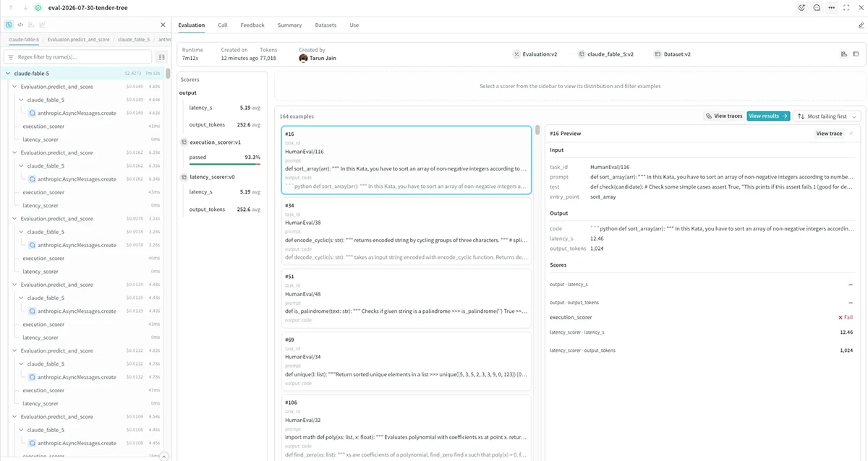Open the Datasets tab
Image resolution: width=868 pixels, height=461 pixels.
[325, 25]
